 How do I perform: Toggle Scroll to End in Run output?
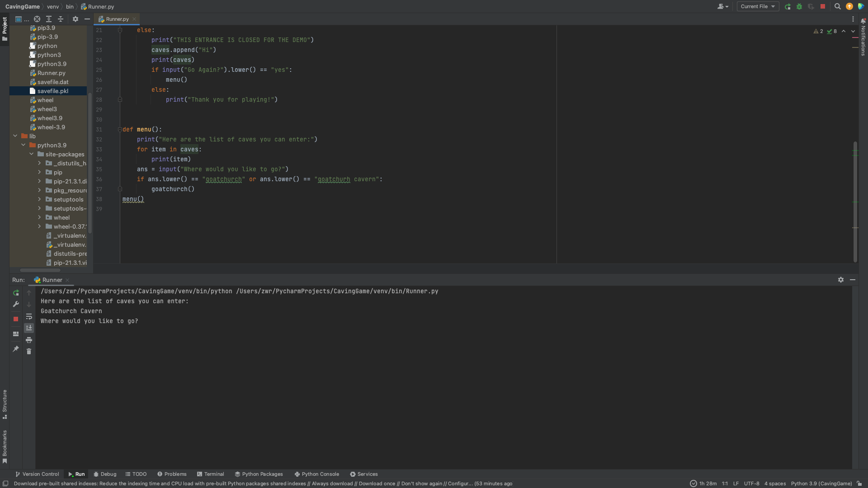coord(29,328)
